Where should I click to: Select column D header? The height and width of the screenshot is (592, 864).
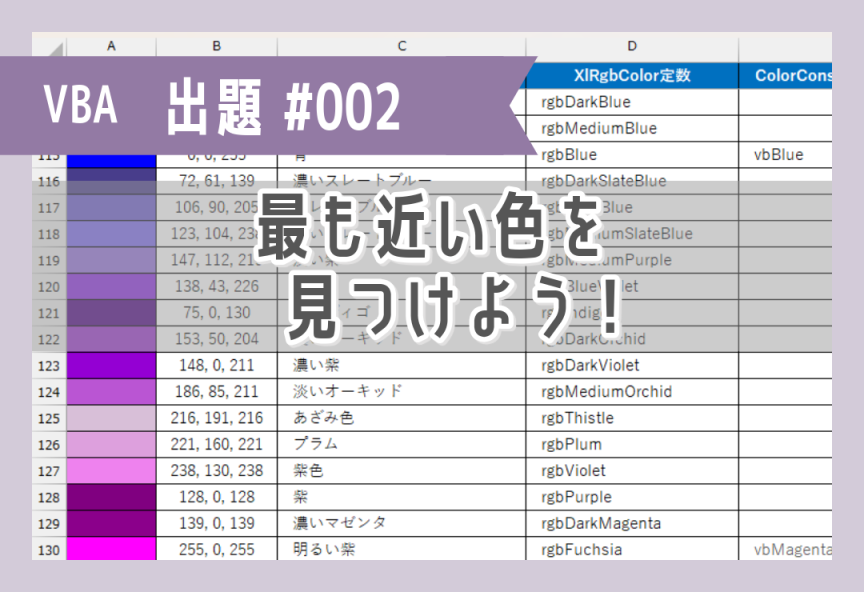click(632, 46)
